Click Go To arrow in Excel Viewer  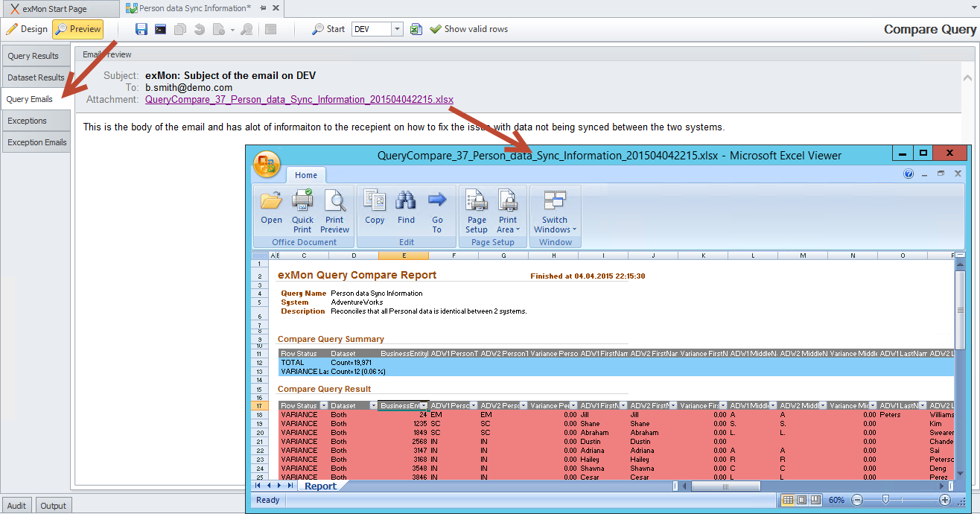point(437,211)
